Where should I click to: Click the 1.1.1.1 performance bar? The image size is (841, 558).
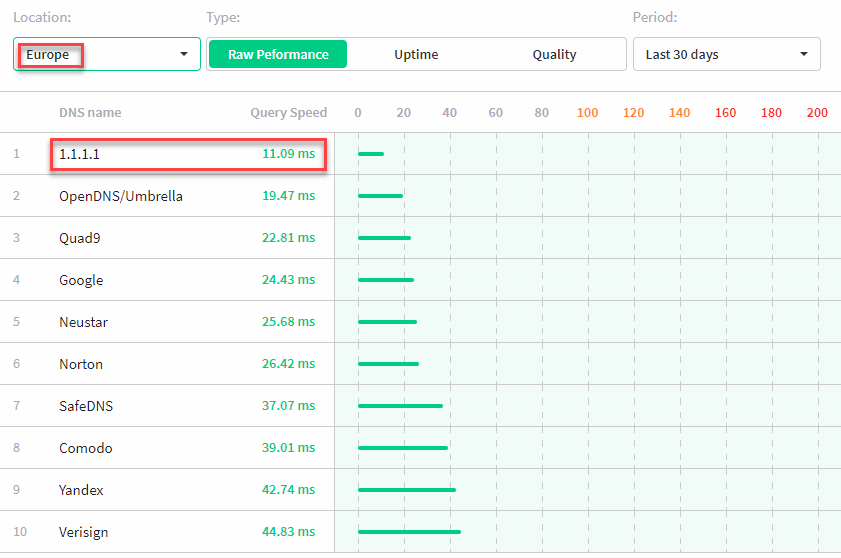[371, 154]
